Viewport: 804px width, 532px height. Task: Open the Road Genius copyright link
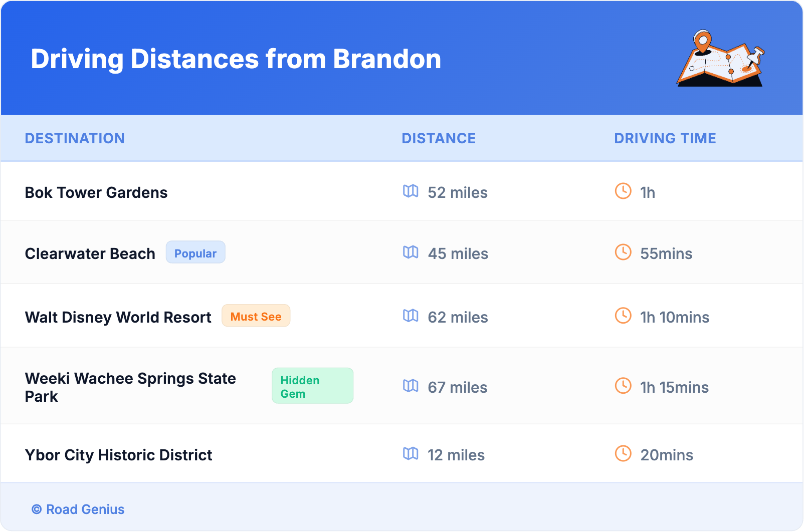coord(78,509)
